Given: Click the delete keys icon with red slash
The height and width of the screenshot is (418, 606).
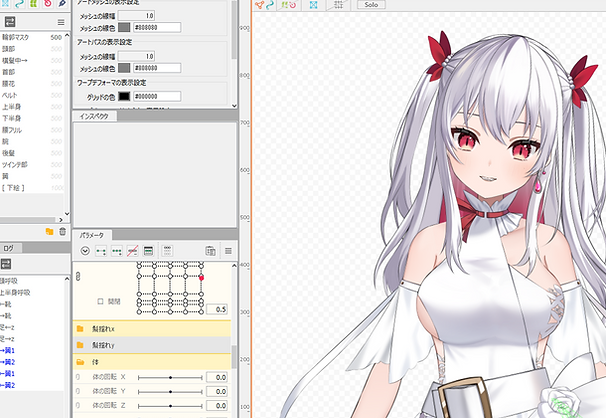Looking at the screenshot, I should (x=133, y=251).
